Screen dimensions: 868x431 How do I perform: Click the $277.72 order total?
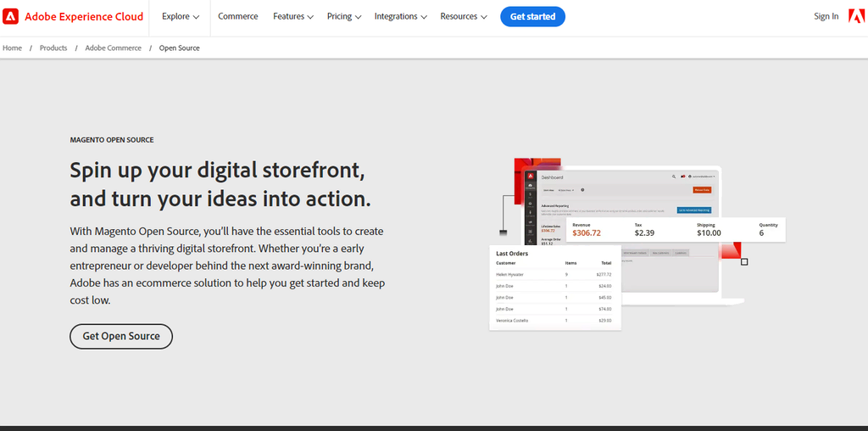tap(604, 274)
